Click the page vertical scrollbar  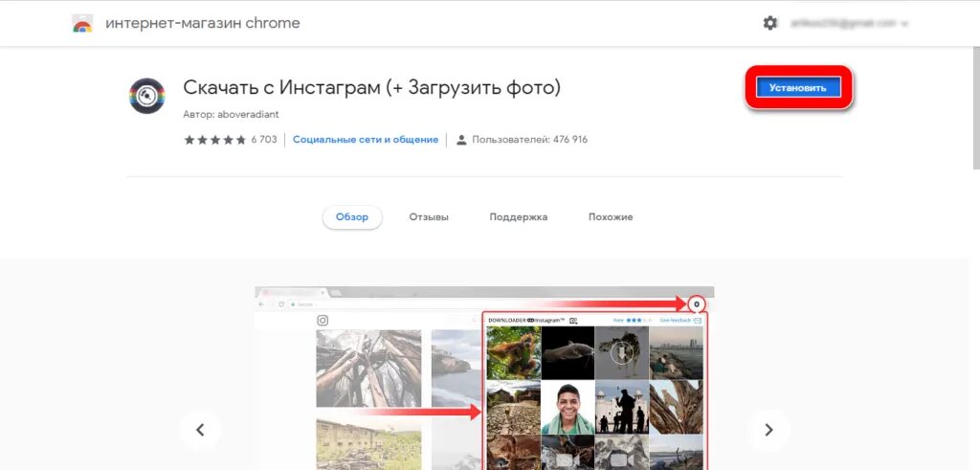[976, 106]
